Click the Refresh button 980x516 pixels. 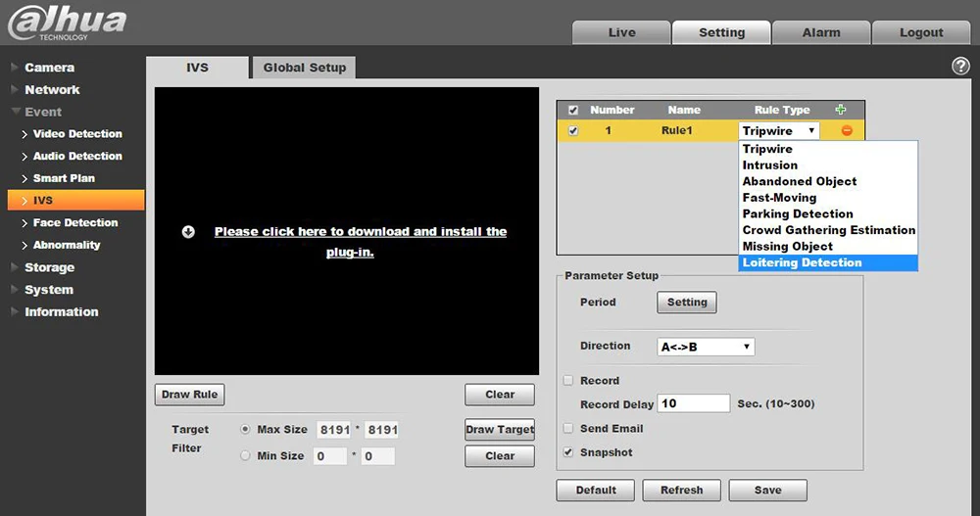(681, 491)
